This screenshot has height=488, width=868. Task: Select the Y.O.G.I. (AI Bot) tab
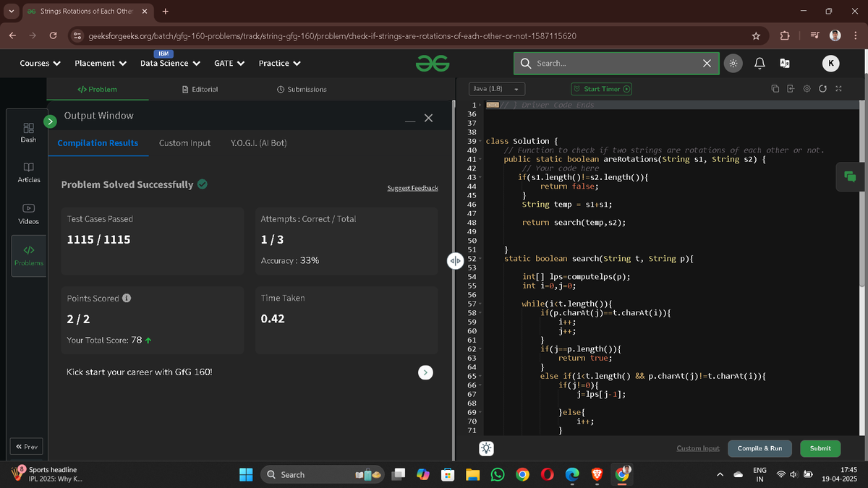[x=258, y=143]
